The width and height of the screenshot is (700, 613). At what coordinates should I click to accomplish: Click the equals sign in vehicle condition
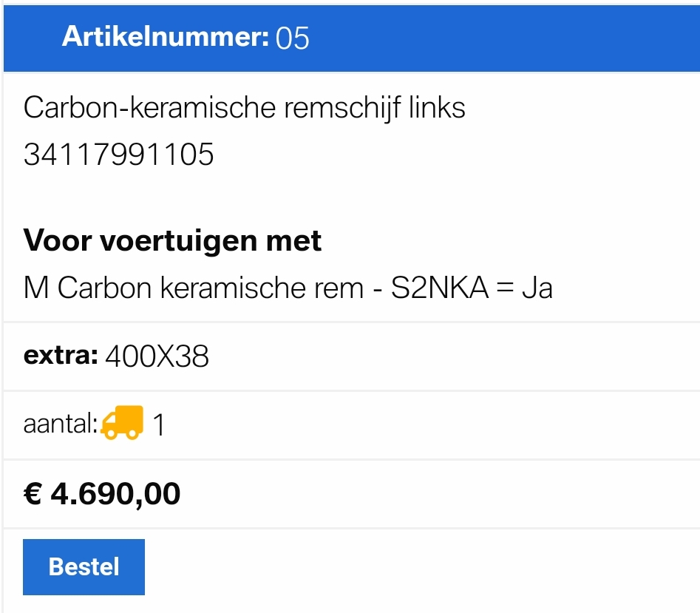coord(506,288)
